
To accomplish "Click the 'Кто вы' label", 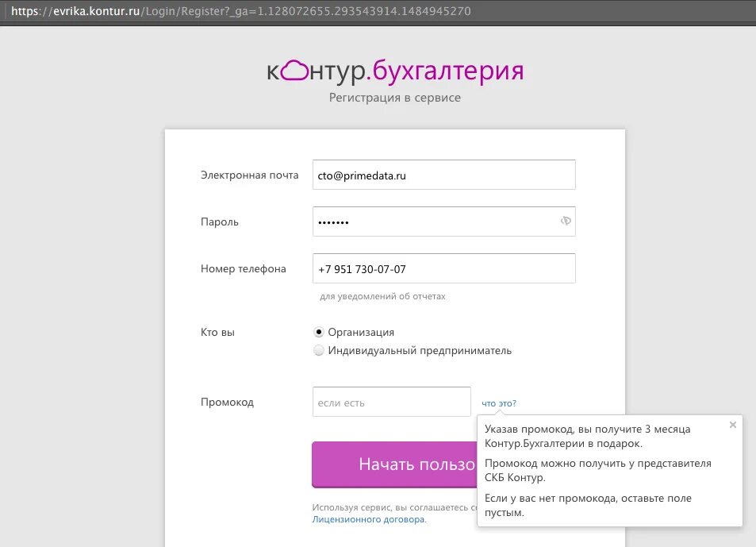I will coord(217,333).
